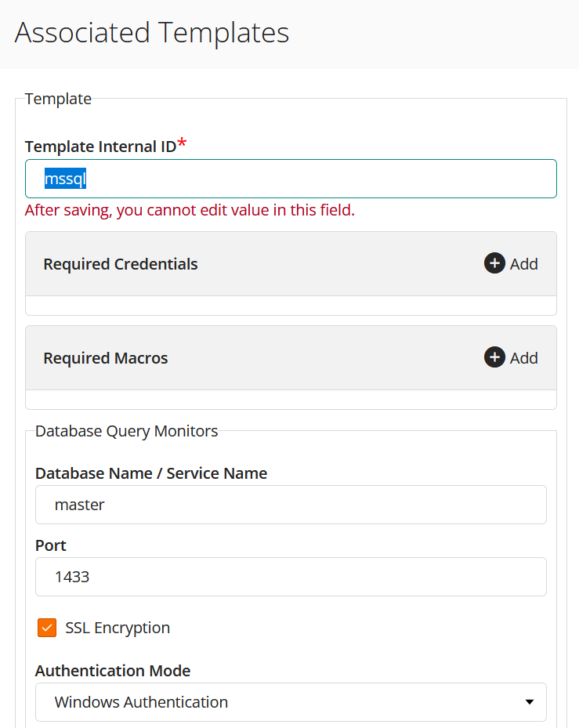Click Add next to Required Macros
This screenshot has height=728, width=579.
click(x=523, y=357)
